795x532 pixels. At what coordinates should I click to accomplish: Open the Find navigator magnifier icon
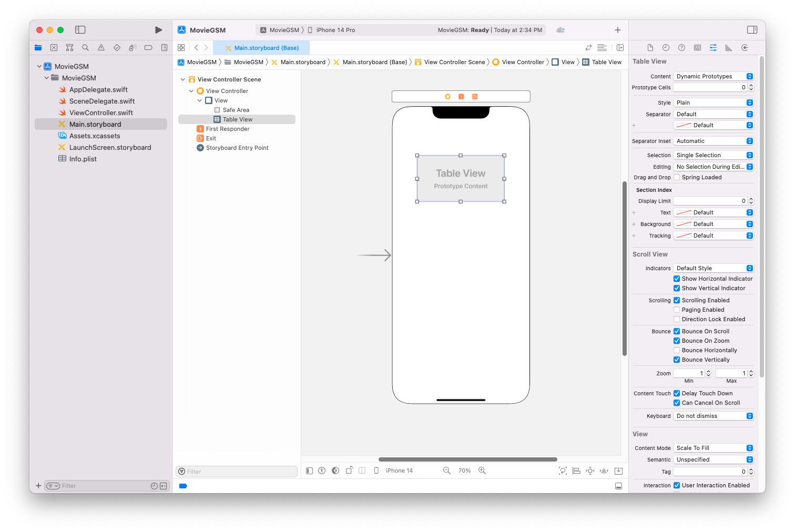point(85,48)
